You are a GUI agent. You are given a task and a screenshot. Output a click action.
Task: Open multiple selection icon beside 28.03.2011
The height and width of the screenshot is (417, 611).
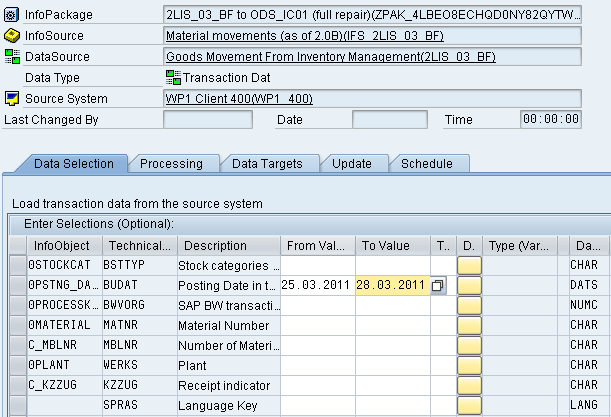click(x=438, y=285)
